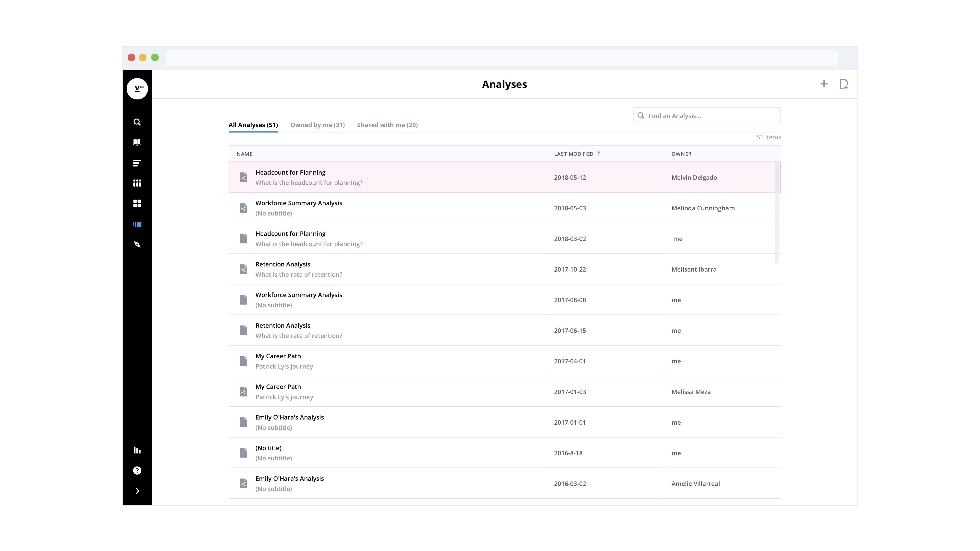Open Workforce Summary Analysis modified 2017-08-08
Image resolution: width=980 pixels, height=551 pixels.
(504, 300)
